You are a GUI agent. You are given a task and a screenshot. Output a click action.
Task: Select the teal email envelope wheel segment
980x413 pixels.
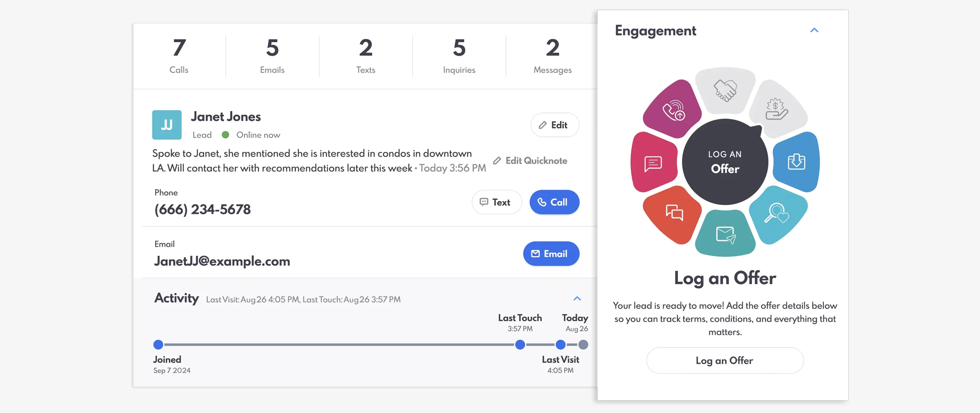coord(725,234)
